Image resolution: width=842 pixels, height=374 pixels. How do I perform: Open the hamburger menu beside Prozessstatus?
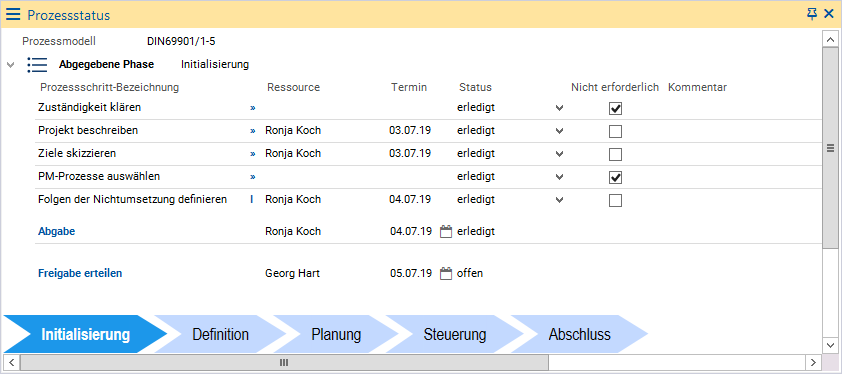13,15
